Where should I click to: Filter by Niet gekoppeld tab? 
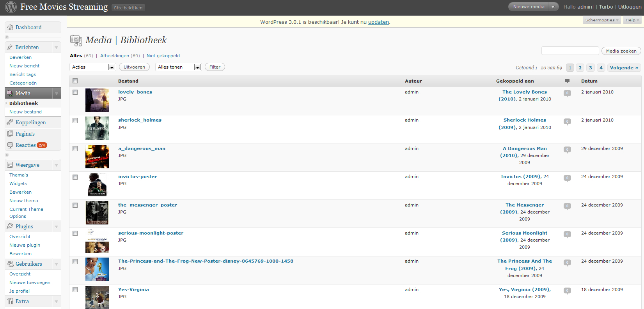(x=163, y=56)
